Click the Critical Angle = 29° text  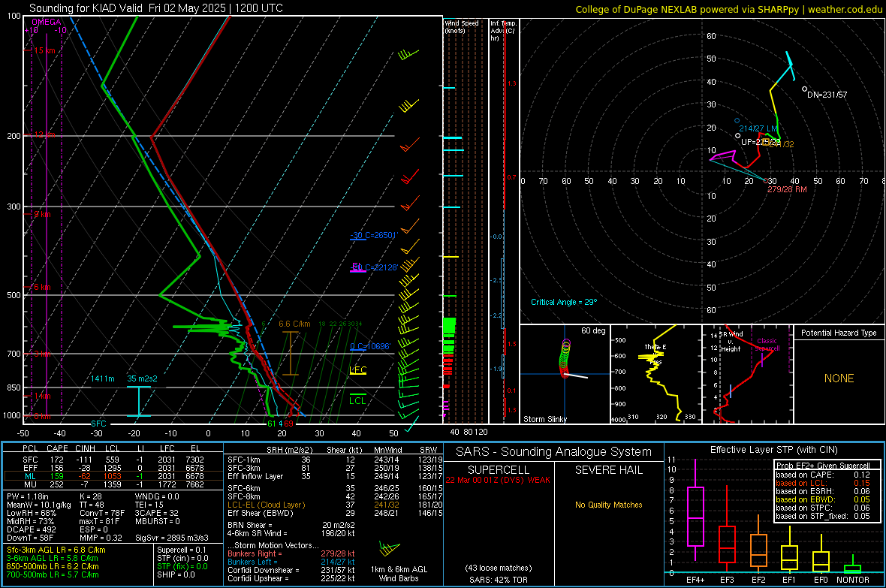pyautogui.click(x=564, y=302)
